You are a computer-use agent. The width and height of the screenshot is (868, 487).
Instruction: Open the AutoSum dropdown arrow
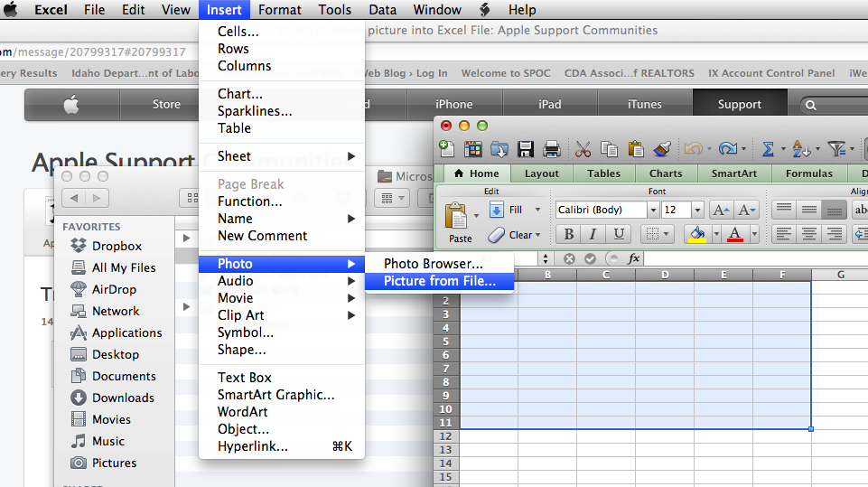(783, 148)
